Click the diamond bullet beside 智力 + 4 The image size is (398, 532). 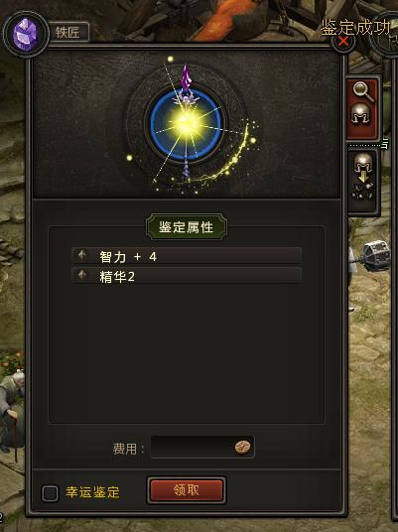coord(82,255)
